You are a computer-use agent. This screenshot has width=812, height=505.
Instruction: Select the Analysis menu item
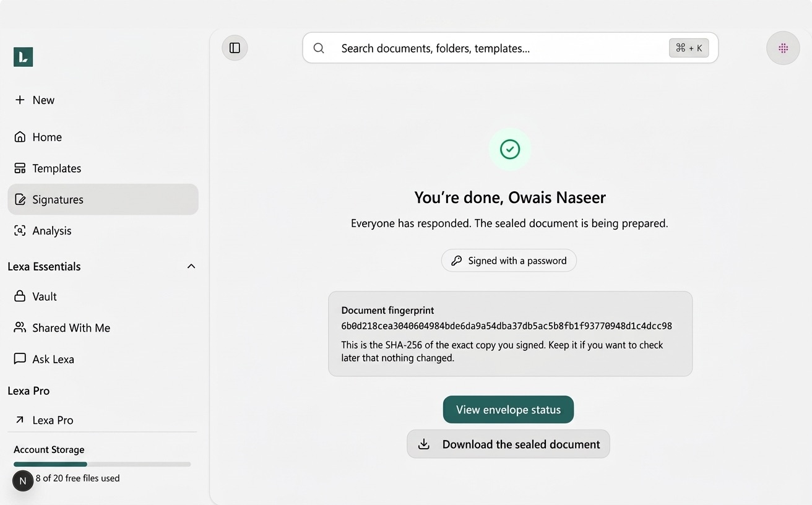coord(103,230)
